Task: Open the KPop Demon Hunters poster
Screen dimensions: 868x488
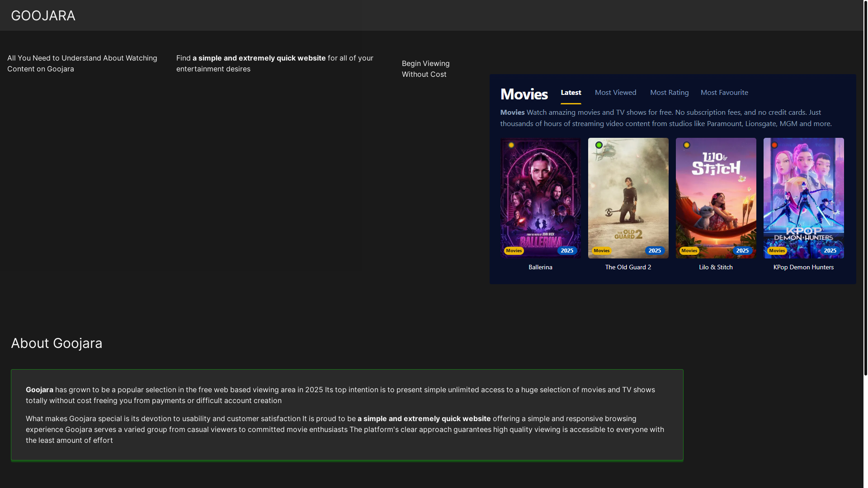Action: point(803,198)
